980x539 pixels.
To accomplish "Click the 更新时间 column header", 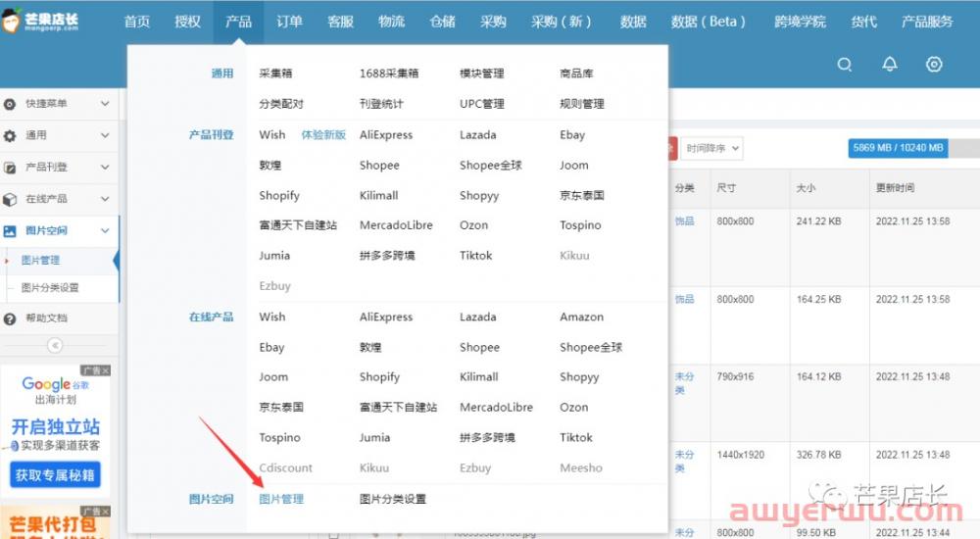I will [x=895, y=187].
